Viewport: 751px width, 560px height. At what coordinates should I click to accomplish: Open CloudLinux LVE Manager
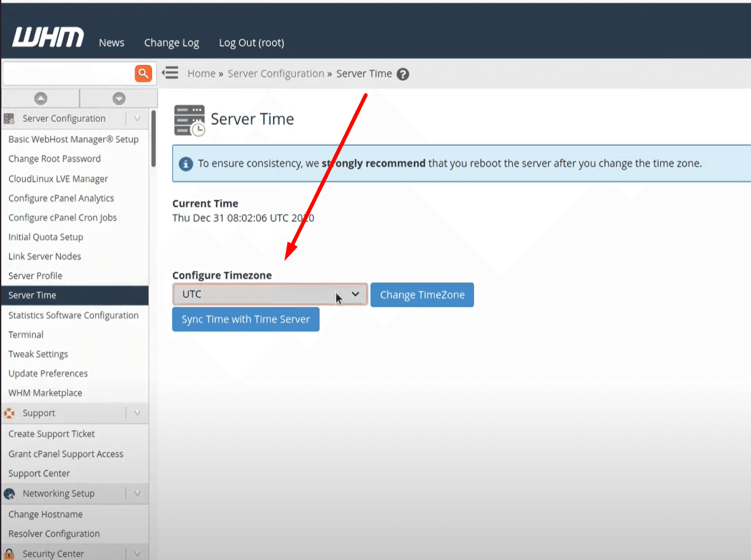58,179
